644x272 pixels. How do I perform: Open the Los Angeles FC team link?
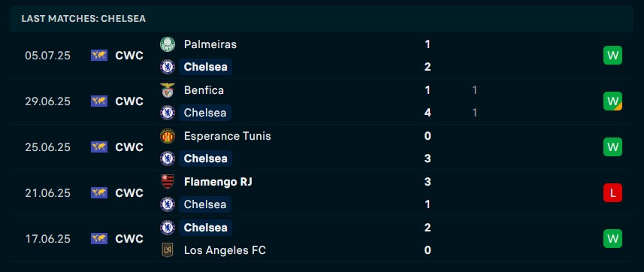click(x=225, y=249)
